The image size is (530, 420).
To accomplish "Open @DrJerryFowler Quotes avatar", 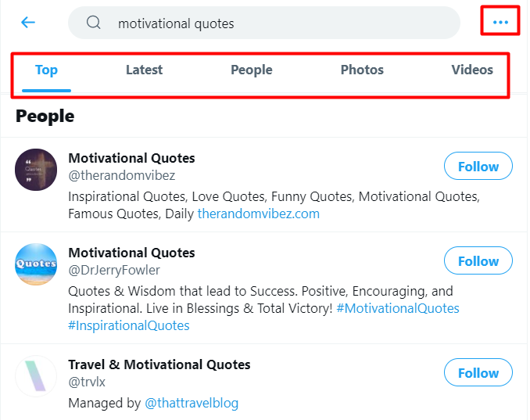I will tap(36, 264).
